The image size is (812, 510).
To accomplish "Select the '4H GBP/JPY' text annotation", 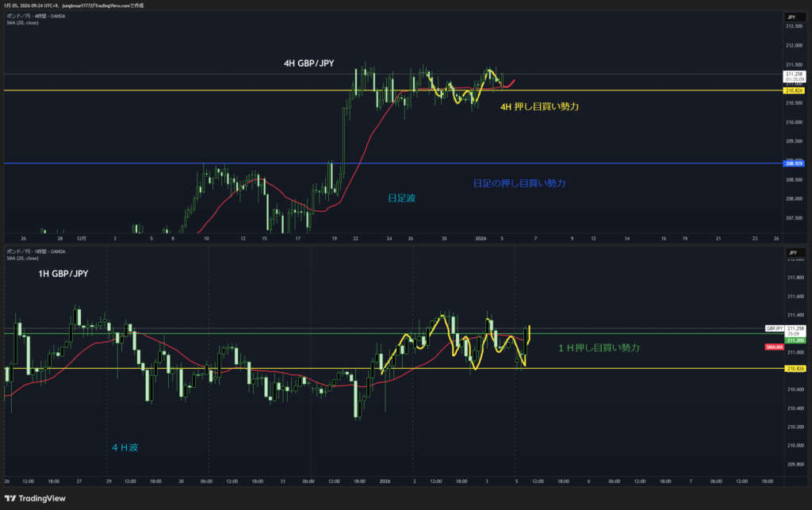I will (314, 62).
